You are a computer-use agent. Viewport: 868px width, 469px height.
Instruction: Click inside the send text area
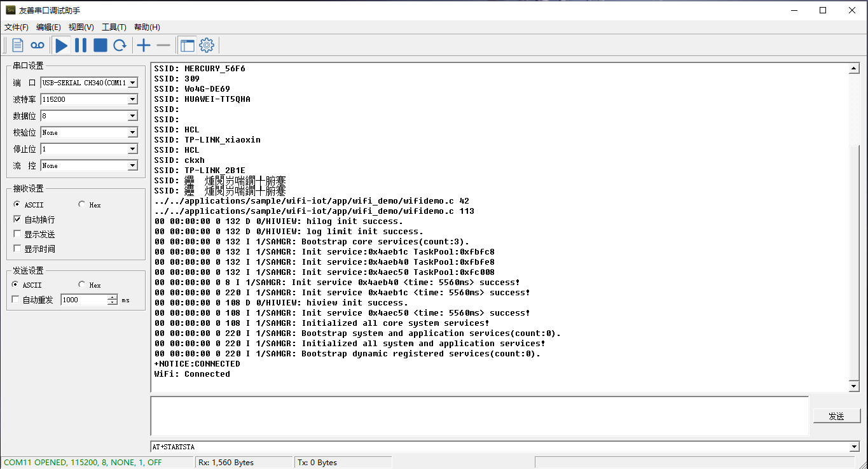pyautogui.click(x=479, y=416)
